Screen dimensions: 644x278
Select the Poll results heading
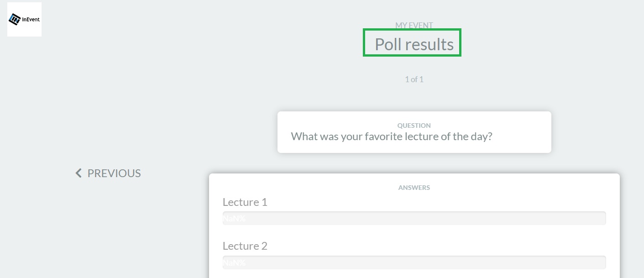(414, 44)
